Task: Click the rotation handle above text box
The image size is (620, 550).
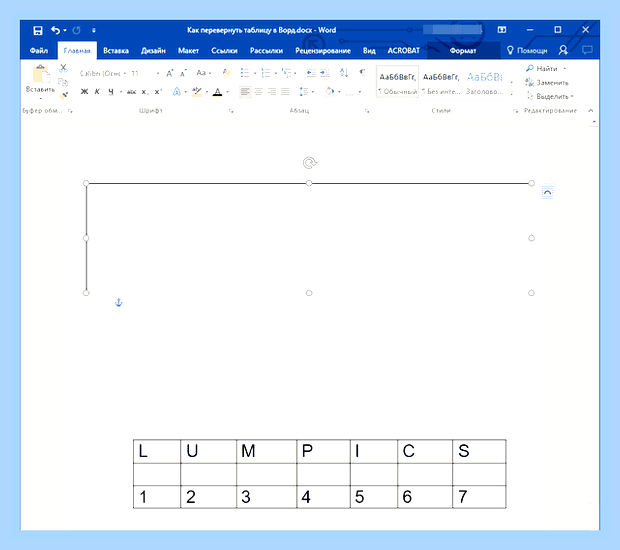Action: (x=310, y=163)
